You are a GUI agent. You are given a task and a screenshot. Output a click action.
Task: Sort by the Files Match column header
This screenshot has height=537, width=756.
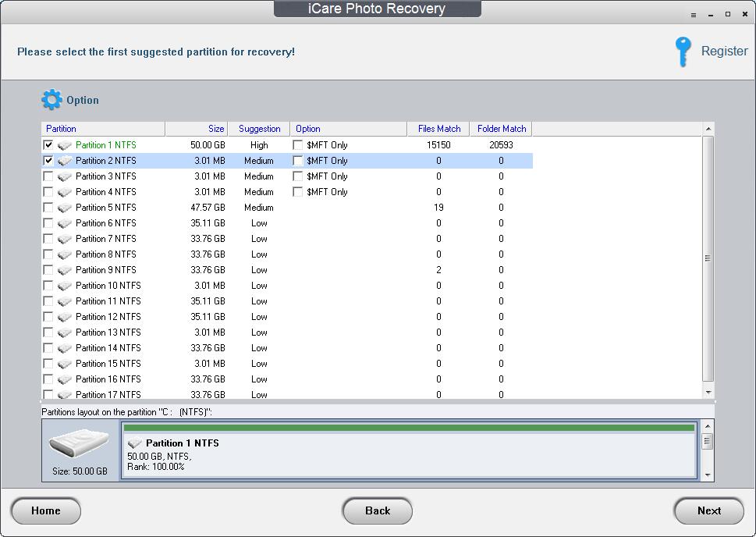tap(438, 129)
